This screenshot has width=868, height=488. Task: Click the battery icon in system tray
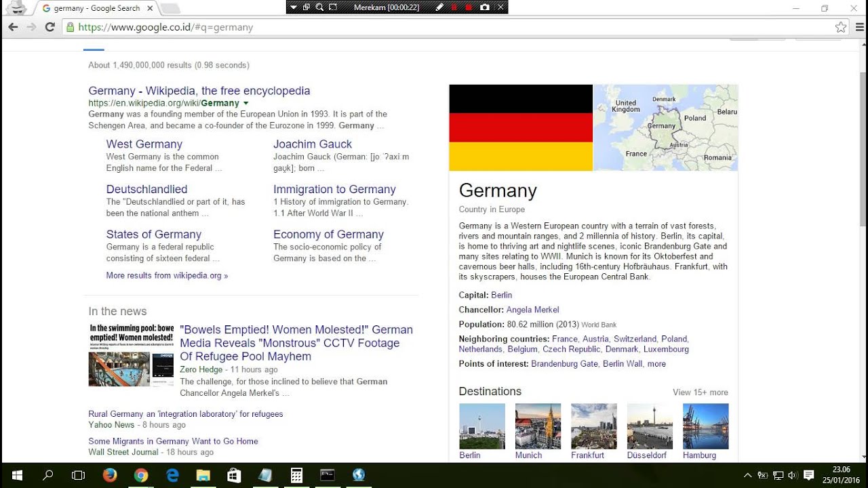762,475
